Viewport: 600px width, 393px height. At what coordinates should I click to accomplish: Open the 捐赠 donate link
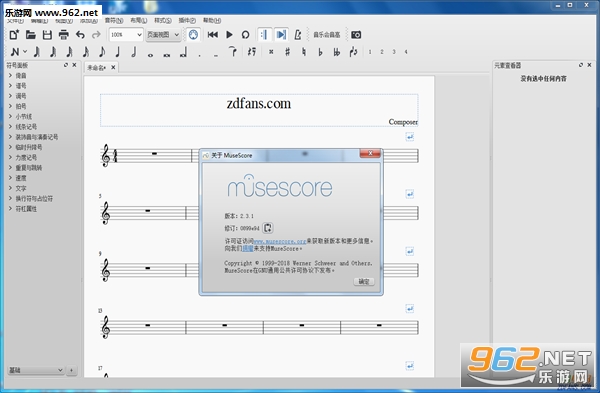(x=248, y=249)
